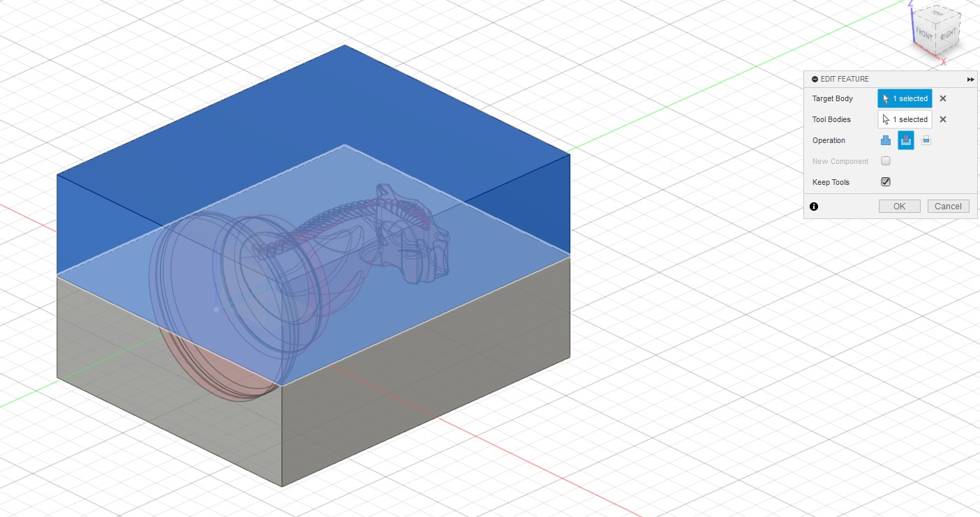This screenshot has width=980, height=517.
Task: Confirm the feature with OK
Action: (899, 206)
